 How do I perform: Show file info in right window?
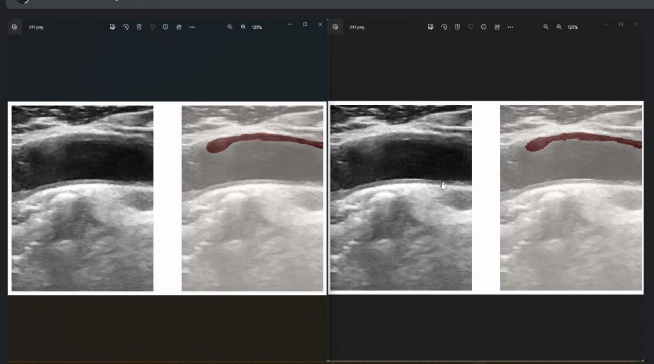pos(483,27)
